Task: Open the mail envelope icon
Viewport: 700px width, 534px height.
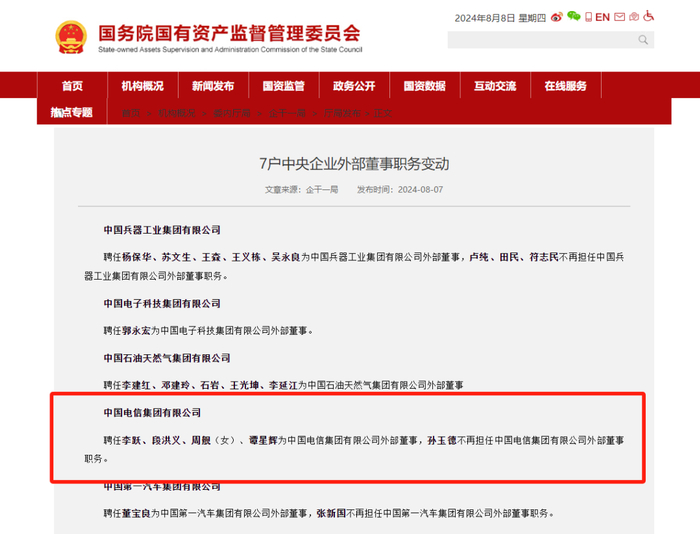Action: 620,17
